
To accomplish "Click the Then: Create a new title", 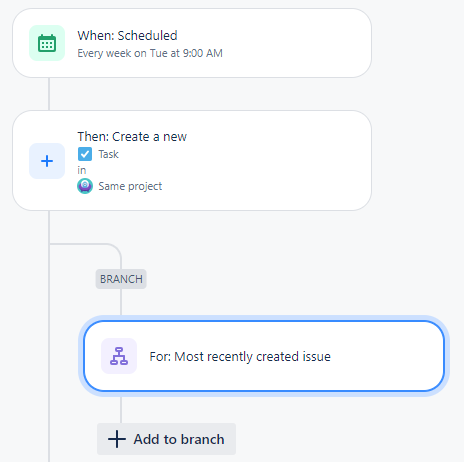I will coord(132,137).
